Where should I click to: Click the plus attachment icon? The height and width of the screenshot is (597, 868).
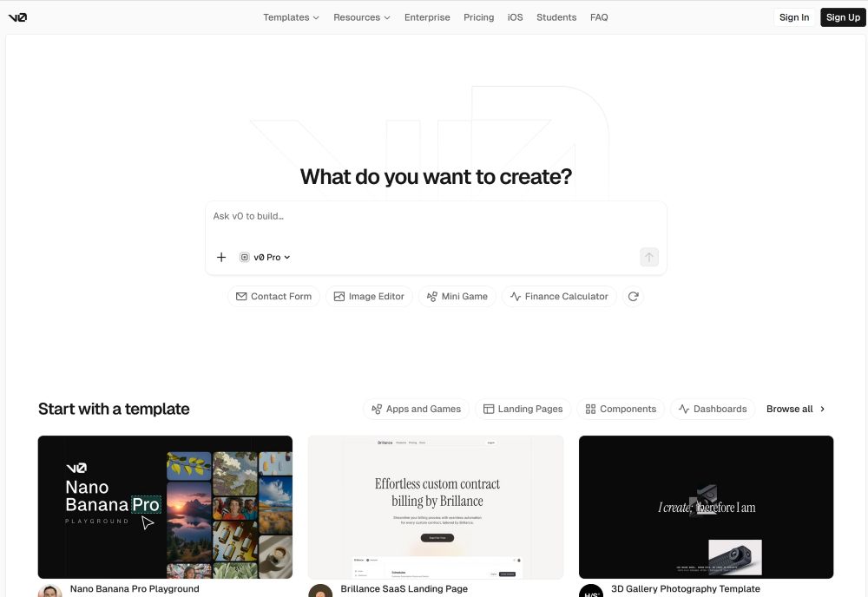pos(221,257)
